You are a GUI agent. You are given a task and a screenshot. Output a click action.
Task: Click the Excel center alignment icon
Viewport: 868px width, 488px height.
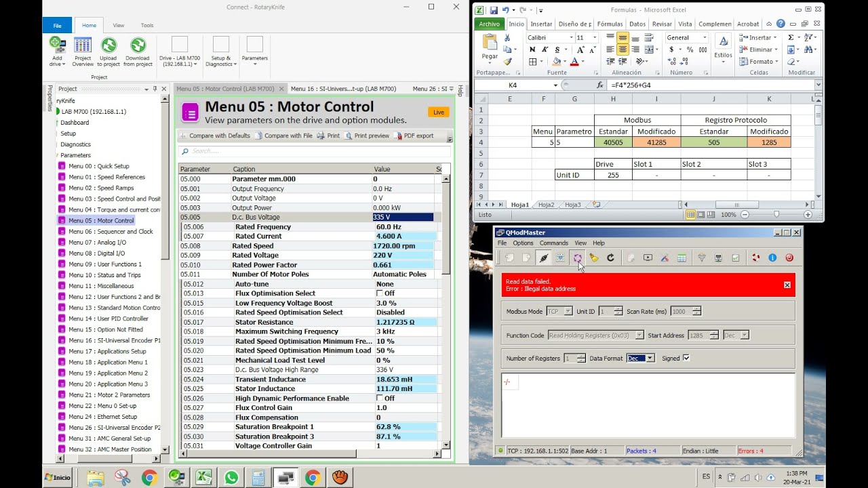(x=622, y=49)
